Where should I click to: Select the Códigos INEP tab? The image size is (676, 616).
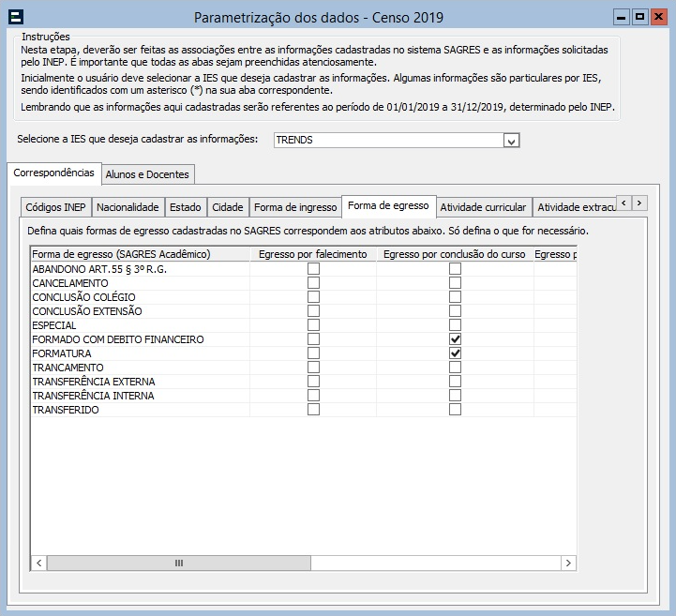tap(54, 207)
